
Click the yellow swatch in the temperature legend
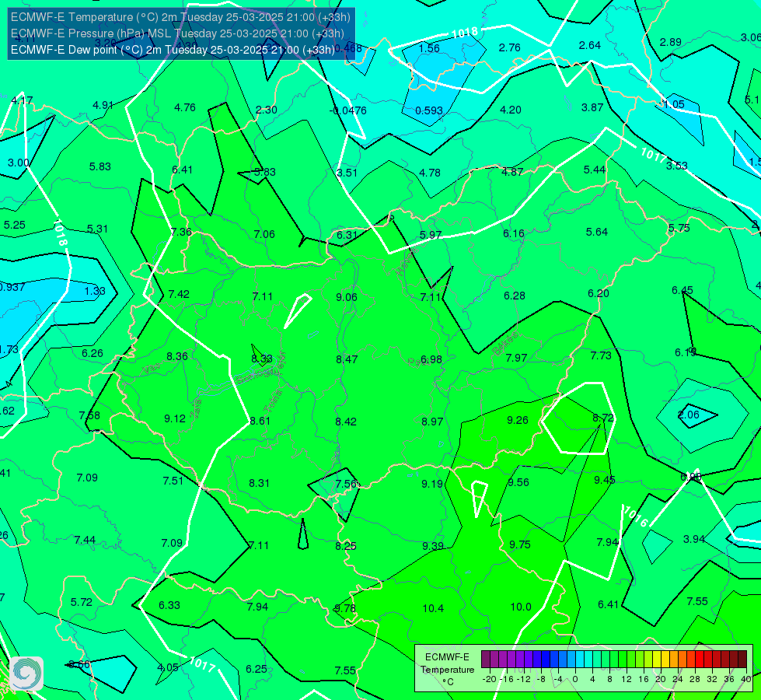pyautogui.click(x=657, y=660)
